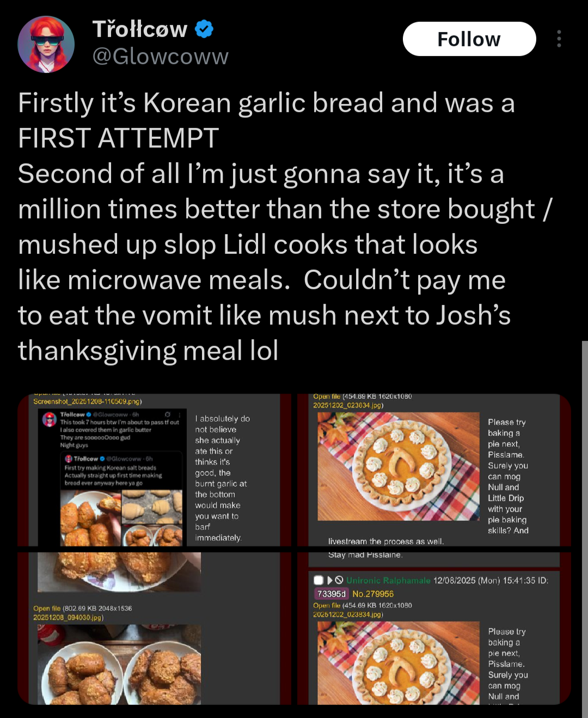
Task: Click the 73395d poster ID tag
Action: click(332, 594)
